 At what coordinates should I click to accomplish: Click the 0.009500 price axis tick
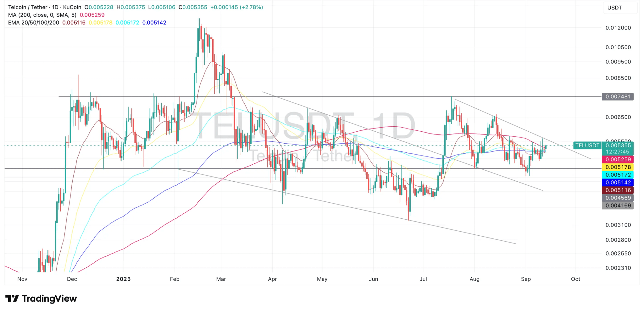618,62
